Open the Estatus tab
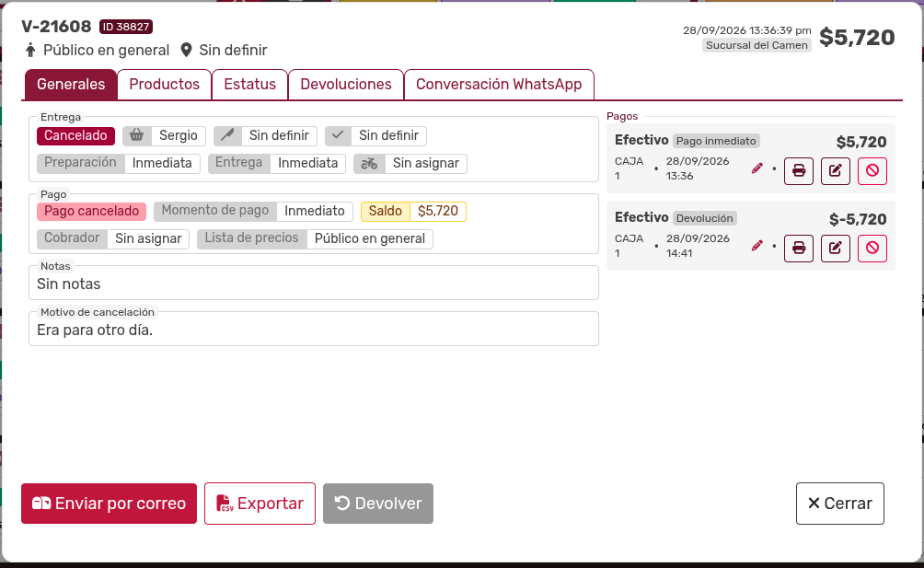The width and height of the screenshot is (924, 568). tap(249, 85)
